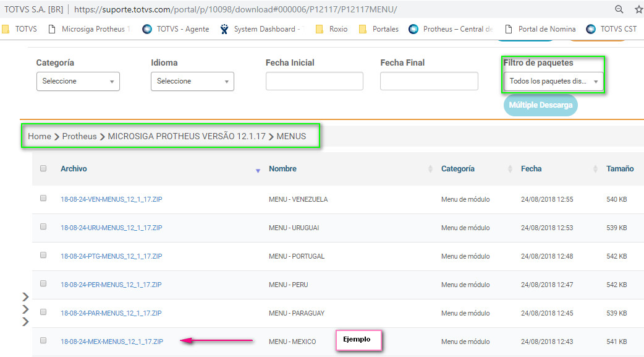Sort by the Tamaño column header
The width and height of the screenshot is (644, 357).
coord(620,169)
